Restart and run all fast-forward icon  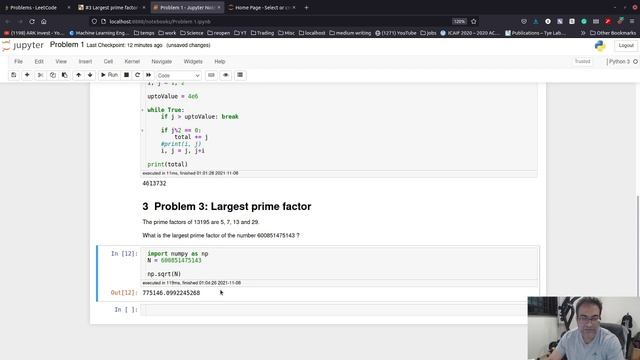[x=149, y=75]
